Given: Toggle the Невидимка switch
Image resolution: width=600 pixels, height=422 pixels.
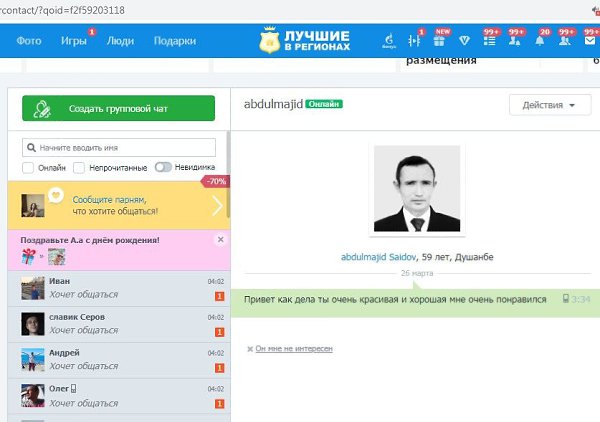Looking at the screenshot, I should [x=161, y=168].
